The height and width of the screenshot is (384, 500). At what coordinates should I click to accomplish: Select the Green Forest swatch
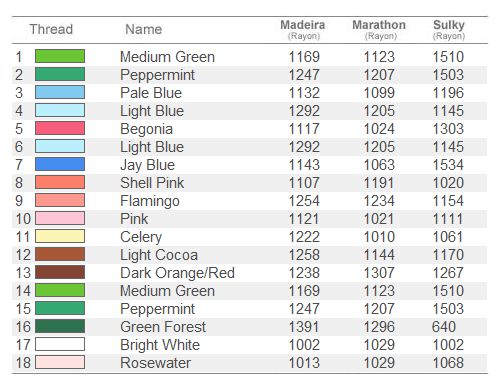[x=60, y=326]
